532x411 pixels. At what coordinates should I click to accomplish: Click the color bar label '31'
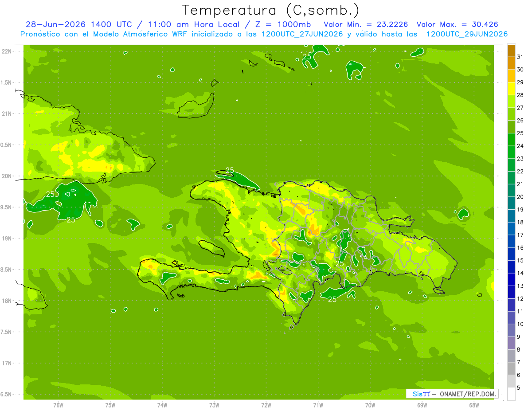pos(520,57)
